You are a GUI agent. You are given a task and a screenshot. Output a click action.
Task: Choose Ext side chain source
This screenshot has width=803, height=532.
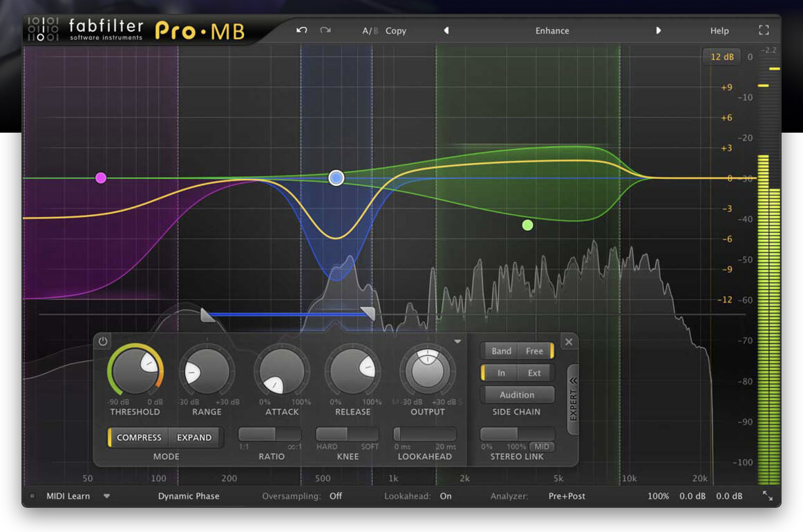(x=534, y=373)
